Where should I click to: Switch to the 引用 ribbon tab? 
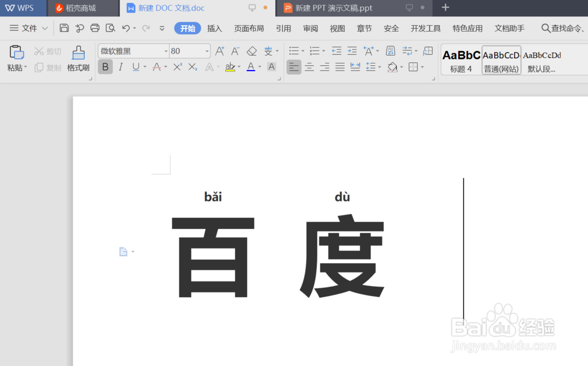pyautogui.click(x=283, y=28)
